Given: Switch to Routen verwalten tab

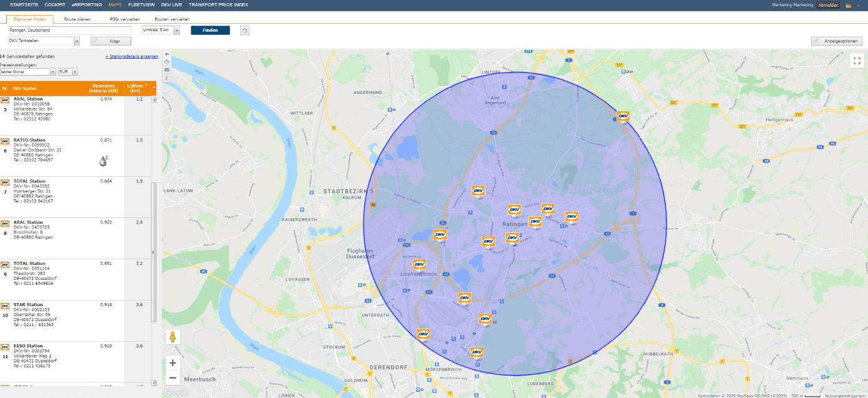Looking at the screenshot, I should pyautogui.click(x=172, y=19).
